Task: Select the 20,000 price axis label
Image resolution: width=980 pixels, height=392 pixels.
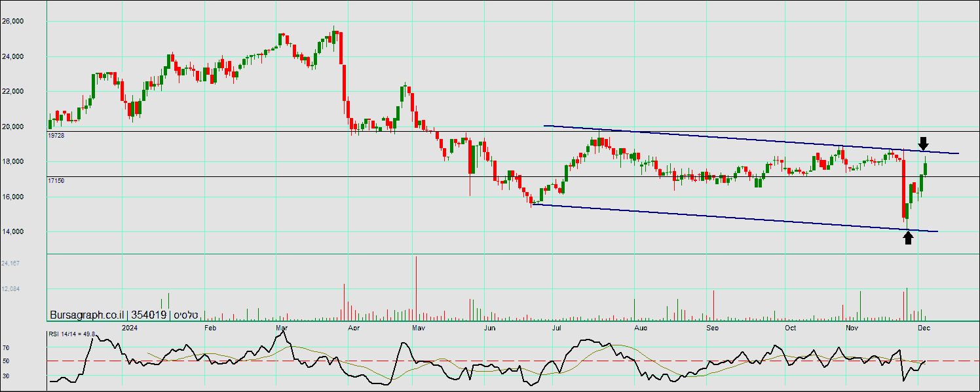Action: pos(12,127)
